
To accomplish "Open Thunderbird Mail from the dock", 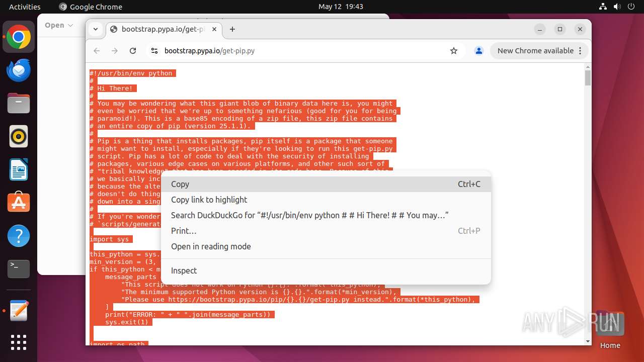I will (x=19, y=70).
